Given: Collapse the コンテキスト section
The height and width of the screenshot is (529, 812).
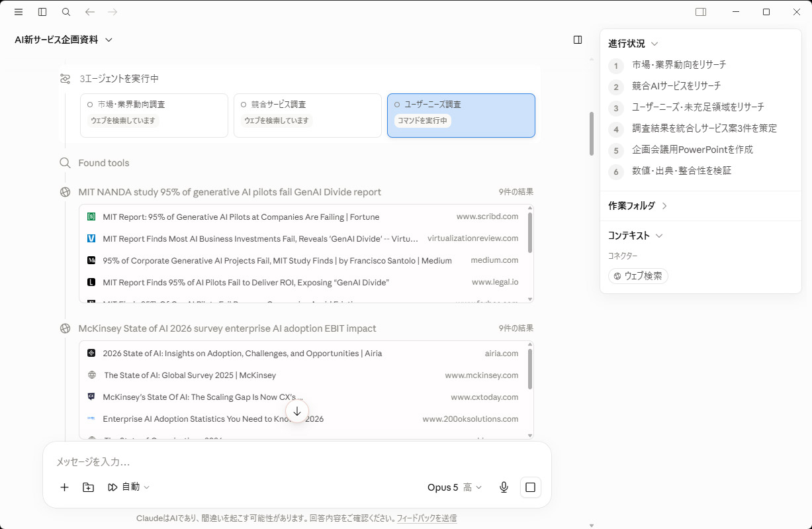Looking at the screenshot, I should 635,236.
